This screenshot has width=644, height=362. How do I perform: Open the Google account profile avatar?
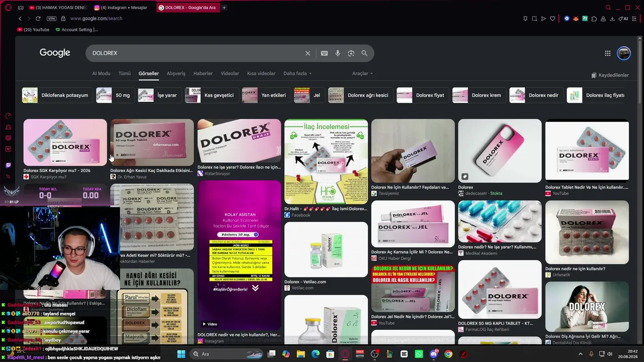tap(624, 53)
